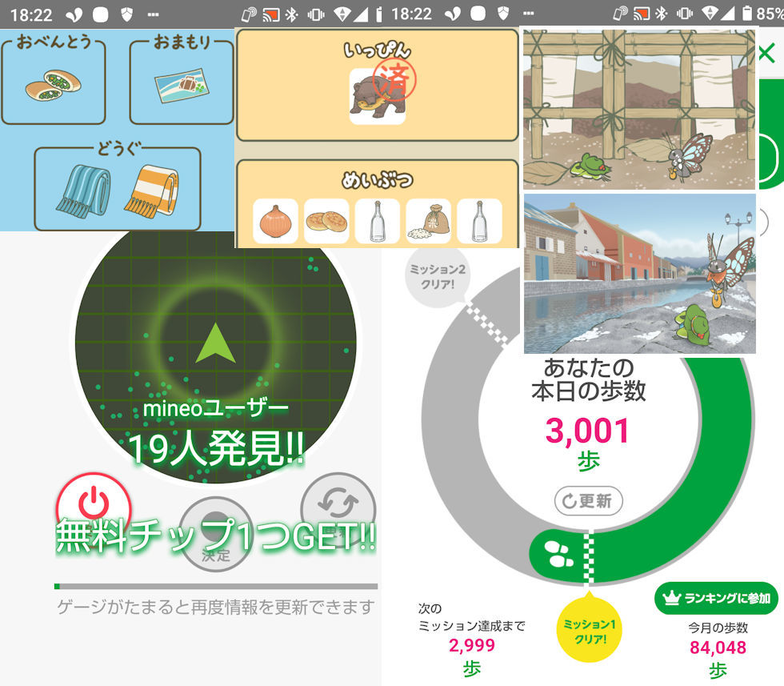Tap the circular refresh arrows button
Image resolution: width=784 pixels, height=686 pixels.
pos(338,505)
